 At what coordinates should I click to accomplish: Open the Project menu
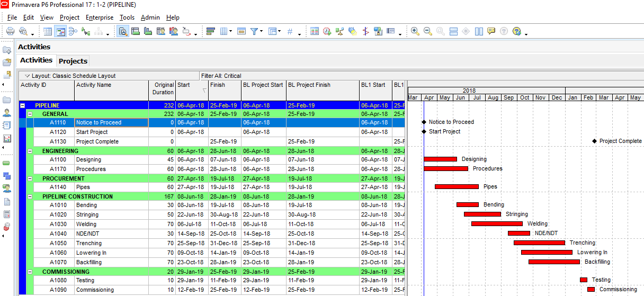point(69,17)
